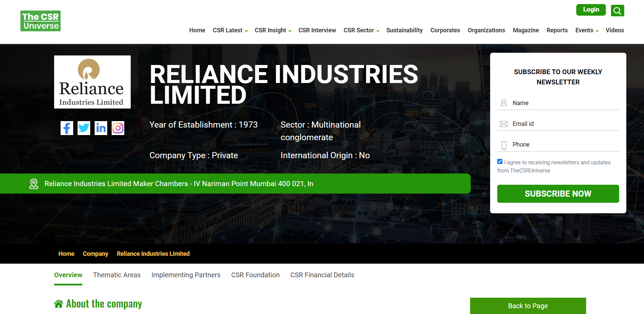Viewport: 644px width, 314px height.
Task: Focus the Email id input field
Action: 558,124
